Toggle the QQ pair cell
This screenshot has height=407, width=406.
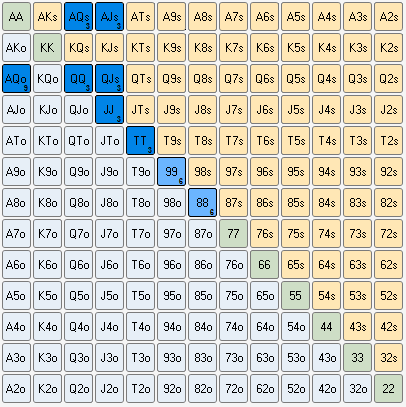click(x=78, y=79)
